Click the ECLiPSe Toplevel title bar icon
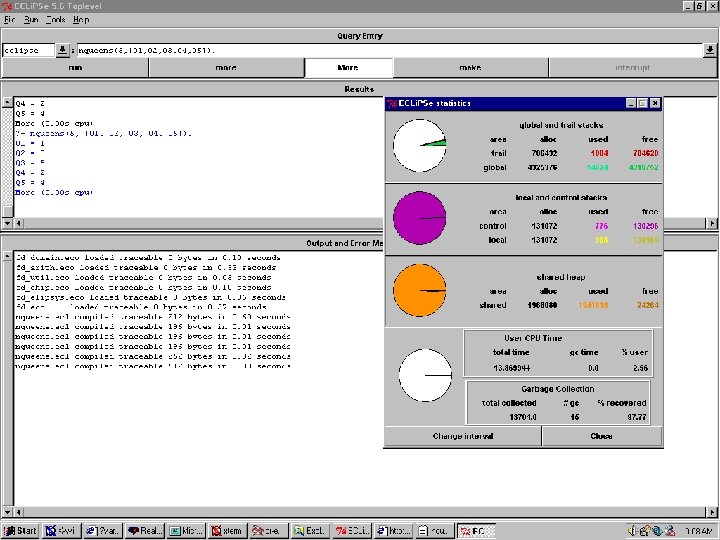 (7, 6)
